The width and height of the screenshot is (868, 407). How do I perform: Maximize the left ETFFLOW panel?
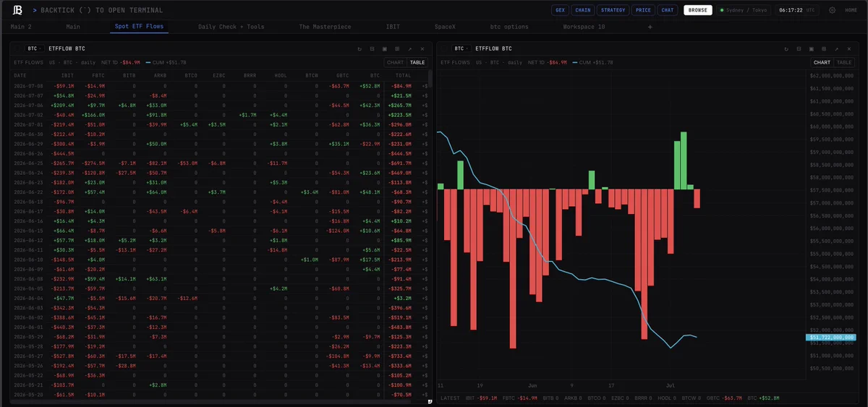coord(385,48)
